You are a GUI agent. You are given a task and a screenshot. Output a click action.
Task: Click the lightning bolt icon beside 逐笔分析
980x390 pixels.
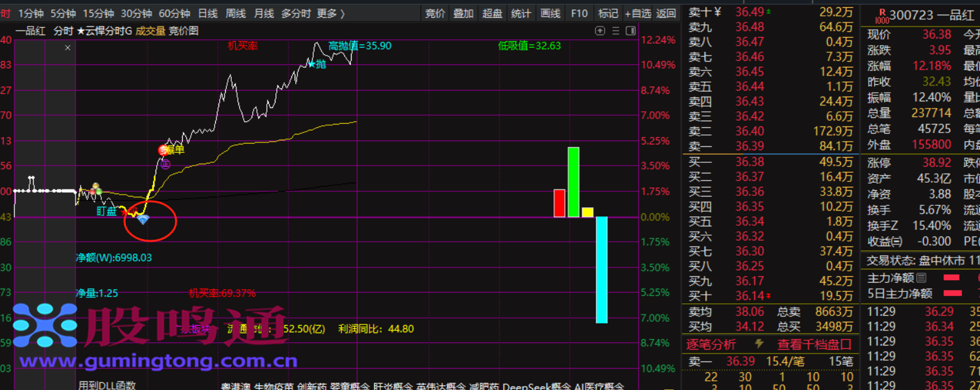(759, 344)
